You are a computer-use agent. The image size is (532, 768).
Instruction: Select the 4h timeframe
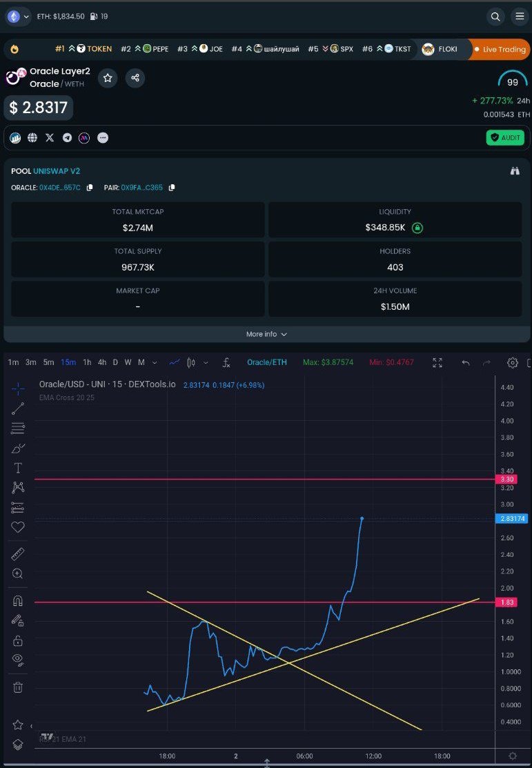pos(102,362)
